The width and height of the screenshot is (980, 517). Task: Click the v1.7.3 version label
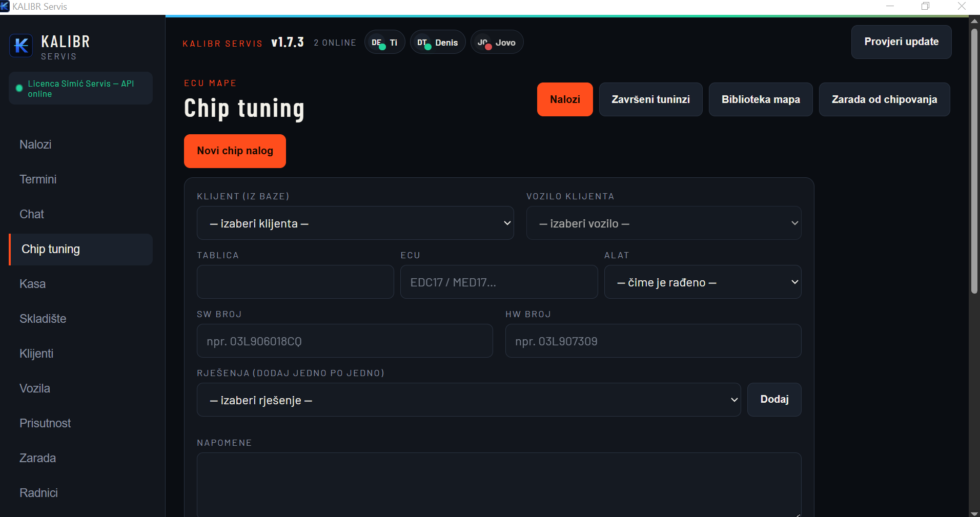point(288,42)
